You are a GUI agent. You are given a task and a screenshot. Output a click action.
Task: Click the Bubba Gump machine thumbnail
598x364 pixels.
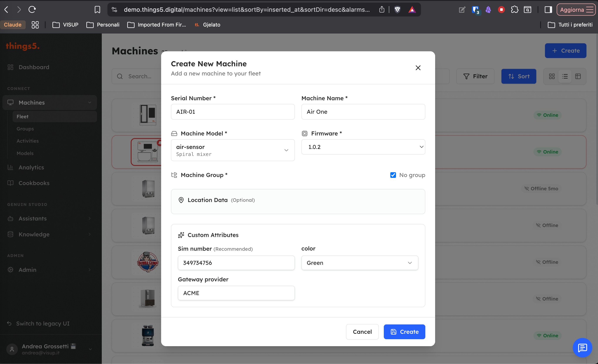point(148,262)
